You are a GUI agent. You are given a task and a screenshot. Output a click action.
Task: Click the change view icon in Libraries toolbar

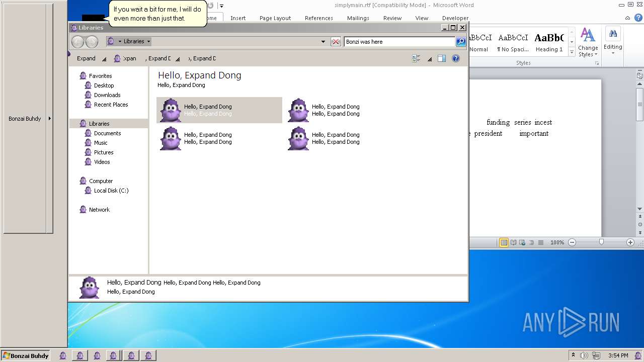pos(416,58)
